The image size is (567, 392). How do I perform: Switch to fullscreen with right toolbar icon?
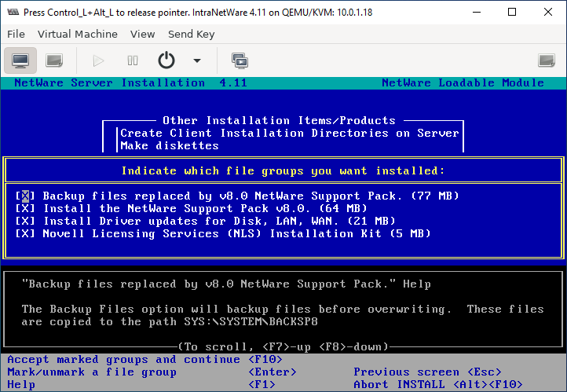pyautogui.click(x=547, y=60)
